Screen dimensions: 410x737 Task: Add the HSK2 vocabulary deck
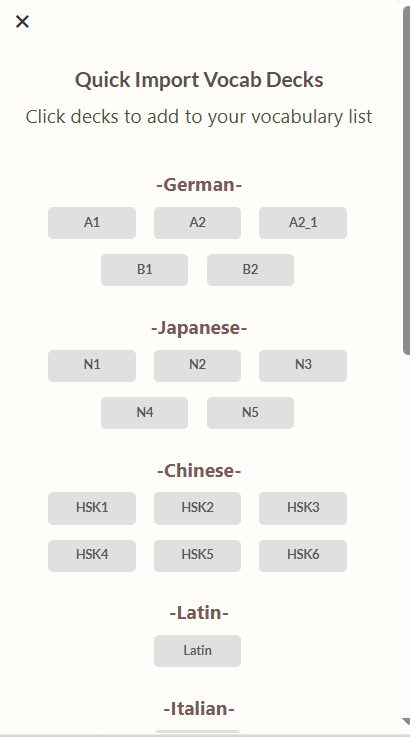point(197,508)
